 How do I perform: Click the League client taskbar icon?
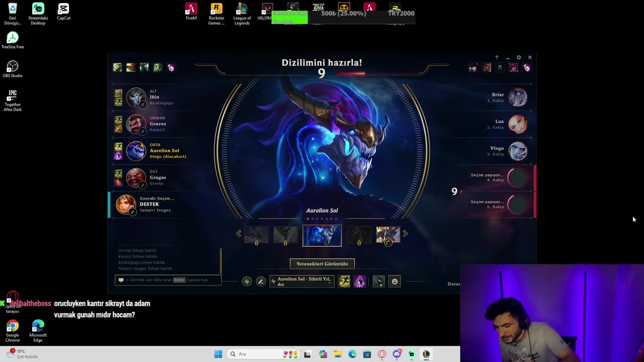click(x=426, y=354)
